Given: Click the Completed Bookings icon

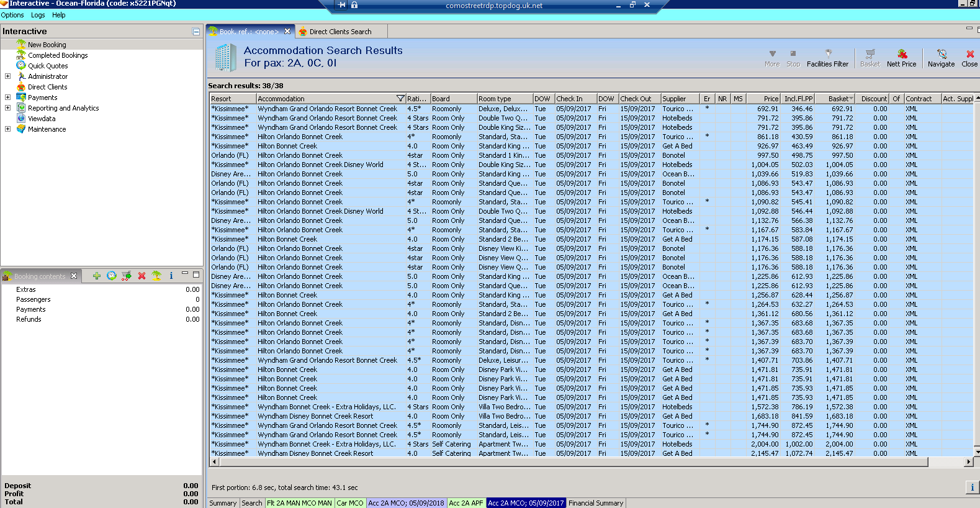Looking at the screenshot, I should click(21, 55).
